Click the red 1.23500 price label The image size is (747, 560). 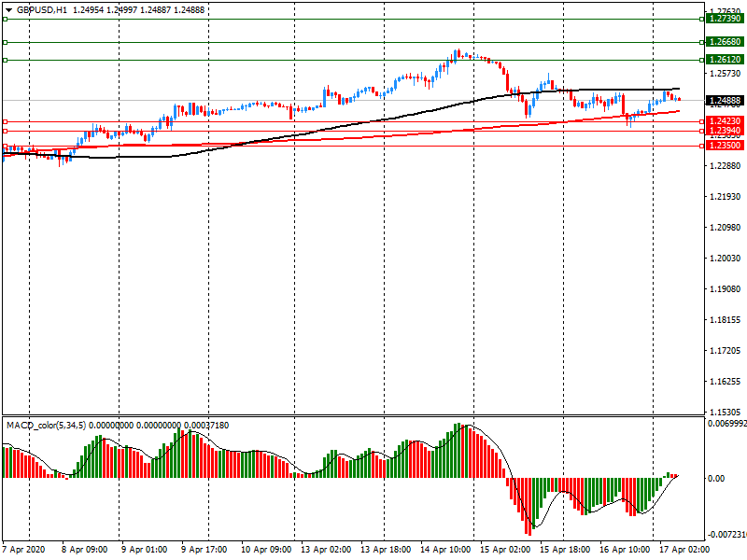[725, 147]
